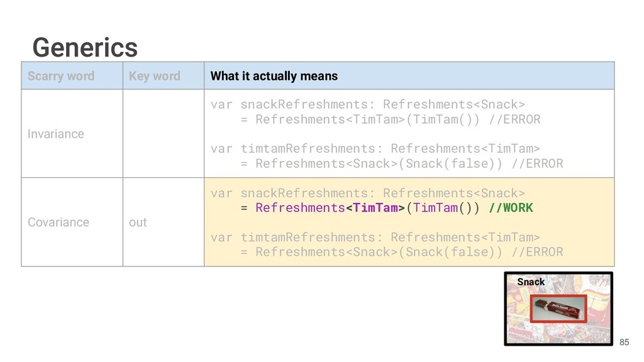
Task: Click "var timtamRefreshments" line in Invariance row
Action: (x=375, y=149)
